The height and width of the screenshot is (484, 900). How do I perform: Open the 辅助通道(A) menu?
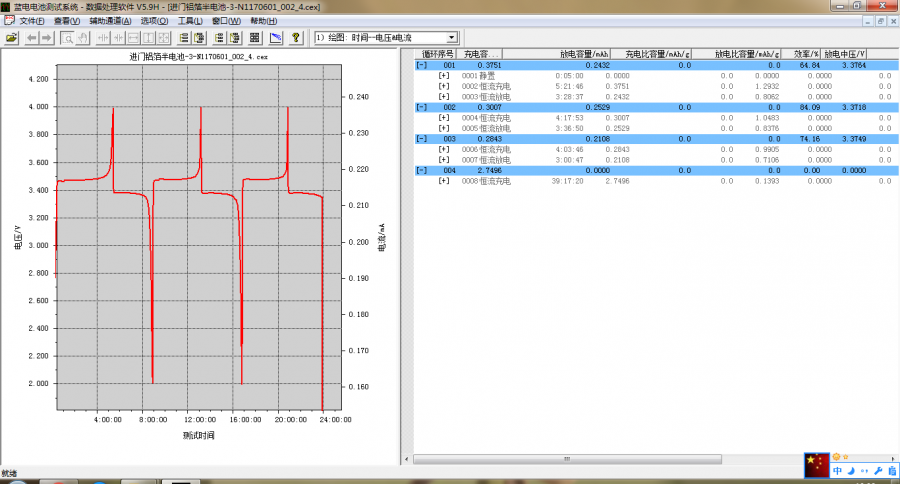pyautogui.click(x=110, y=20)
